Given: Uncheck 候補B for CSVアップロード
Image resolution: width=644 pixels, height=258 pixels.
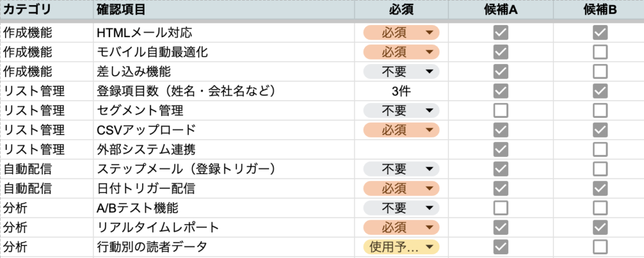Looking at the screenshot, I should pos(599,130).
